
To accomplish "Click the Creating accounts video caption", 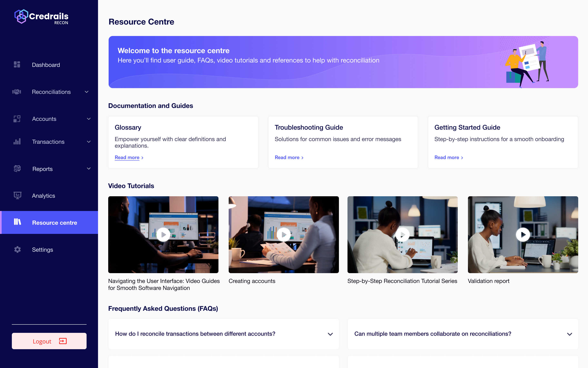I will [x=252, y=281].
